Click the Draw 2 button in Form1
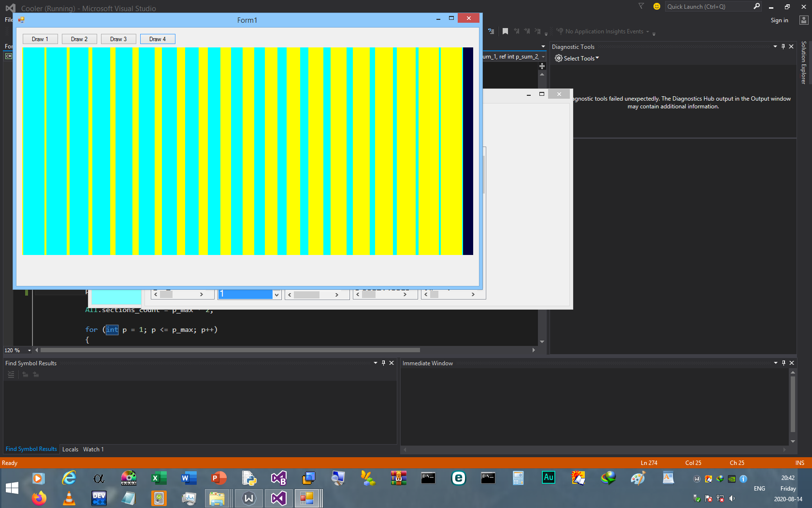This screenshot has height=508, width=812. coord(79,39)
